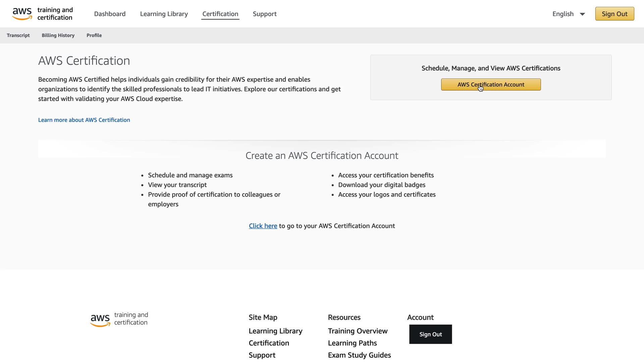Open the Support nav item
The width and height of the screenshot is (644, 362).
click(264, 14)
